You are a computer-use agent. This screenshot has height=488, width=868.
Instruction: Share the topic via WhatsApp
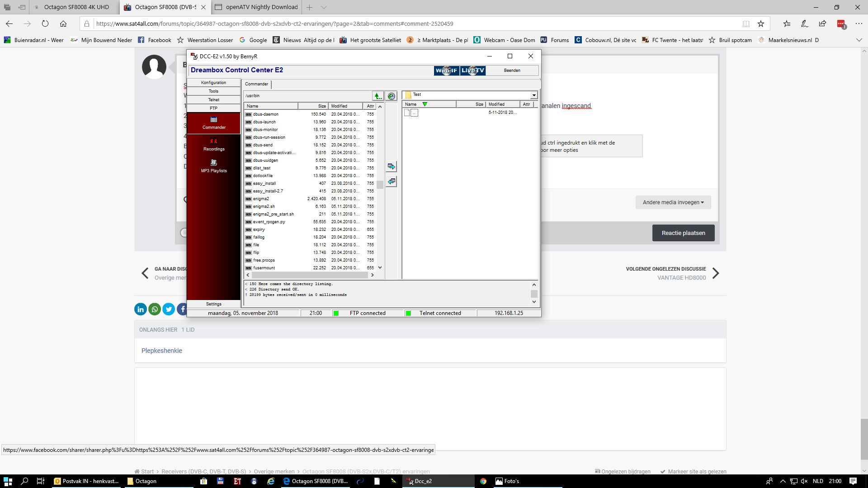155,309
